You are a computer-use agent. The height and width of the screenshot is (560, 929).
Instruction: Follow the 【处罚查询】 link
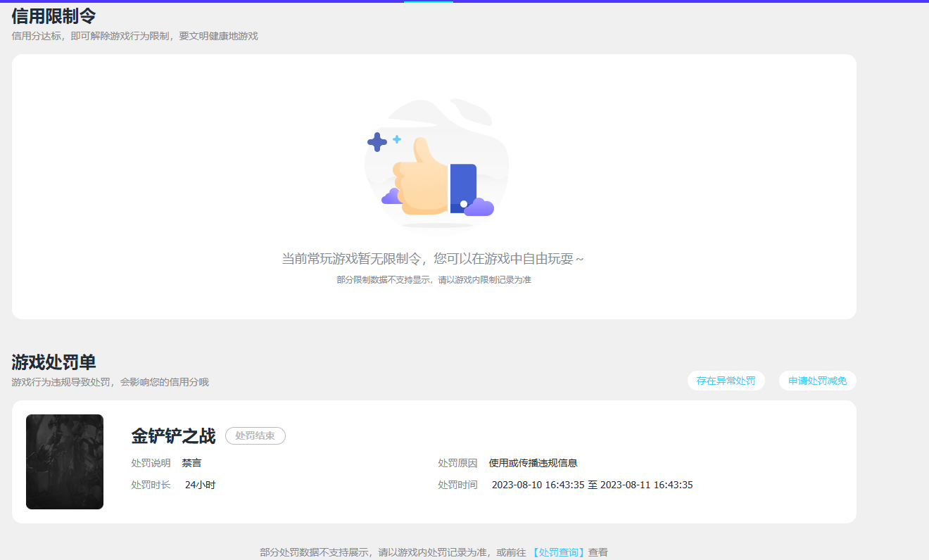[x=557, y=552]
